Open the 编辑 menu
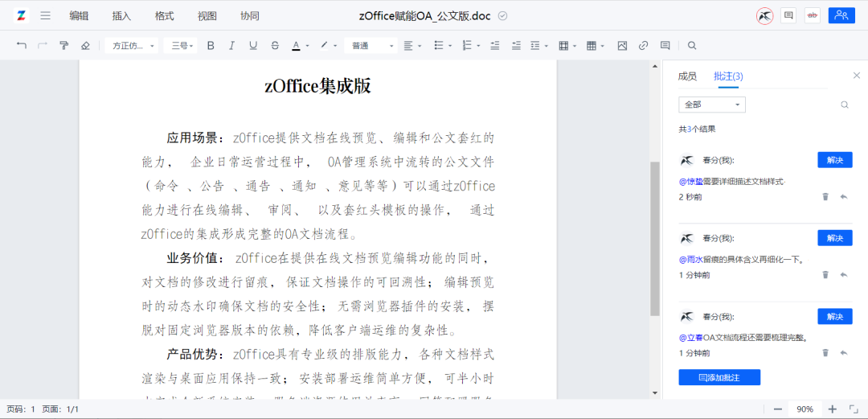Image resolution: width=868 pixels, height=419 pixels. coord(79,16)
